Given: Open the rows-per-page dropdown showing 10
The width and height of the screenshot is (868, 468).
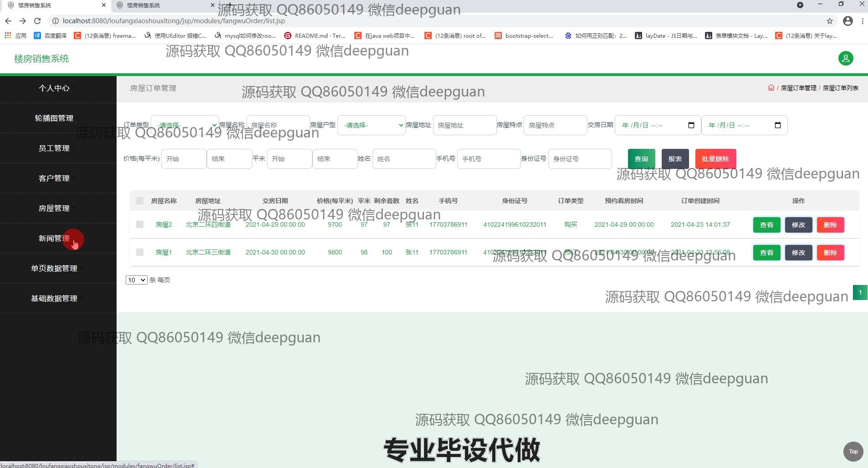Looking at the screenshot, I should [x=136, y=280].
